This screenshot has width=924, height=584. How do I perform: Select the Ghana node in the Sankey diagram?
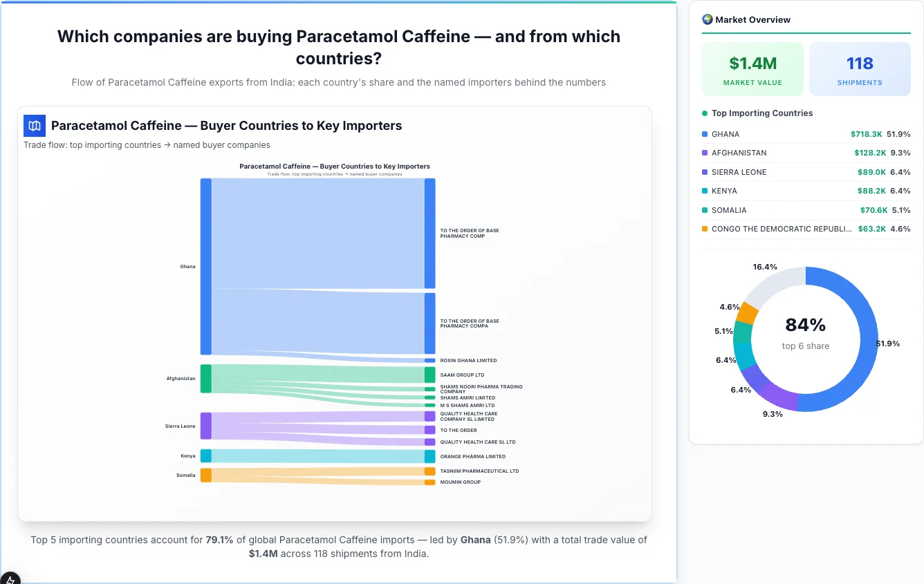tap(204, 265)
